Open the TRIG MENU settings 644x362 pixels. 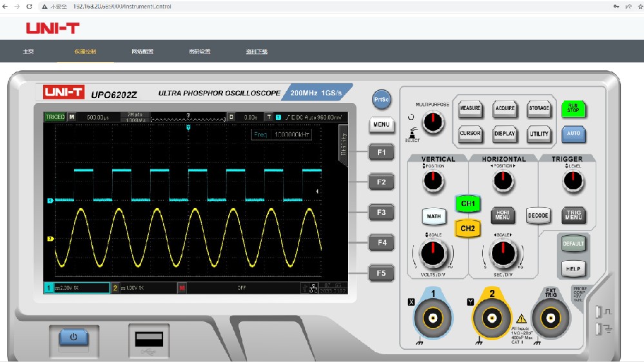(573, 215)
